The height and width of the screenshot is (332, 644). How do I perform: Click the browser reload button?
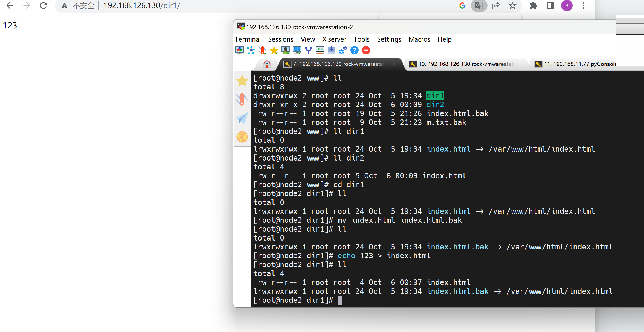pyautogui.click(x=43, y=5)
